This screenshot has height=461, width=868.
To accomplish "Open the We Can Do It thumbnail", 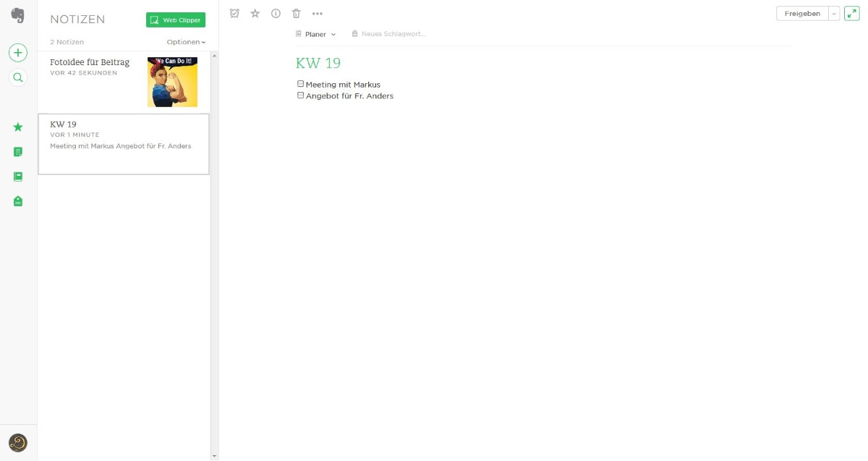I will click(x=172, y=82).
